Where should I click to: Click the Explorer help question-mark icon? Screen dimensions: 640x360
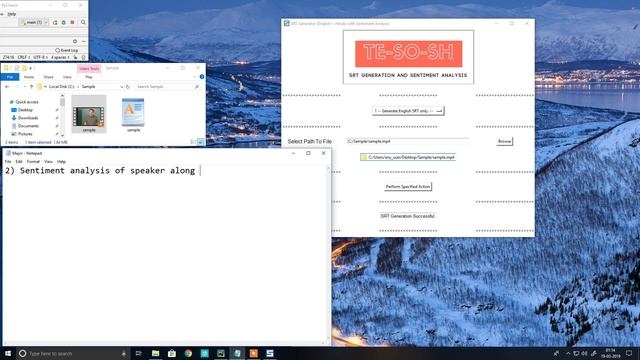[202, 76]
